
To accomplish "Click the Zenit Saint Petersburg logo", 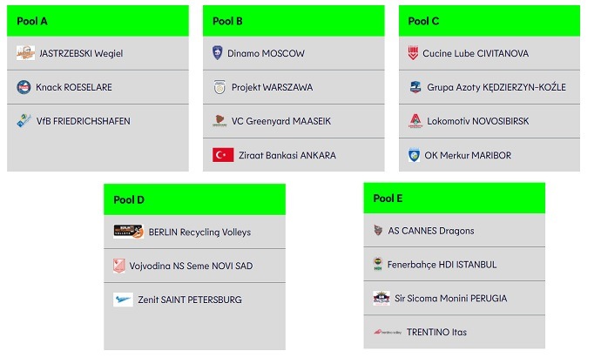I will click(x=123, y=300).
